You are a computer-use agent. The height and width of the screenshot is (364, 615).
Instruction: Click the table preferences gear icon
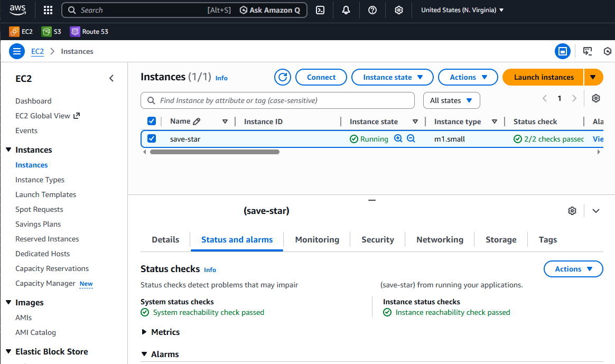[x=596, y=98]
